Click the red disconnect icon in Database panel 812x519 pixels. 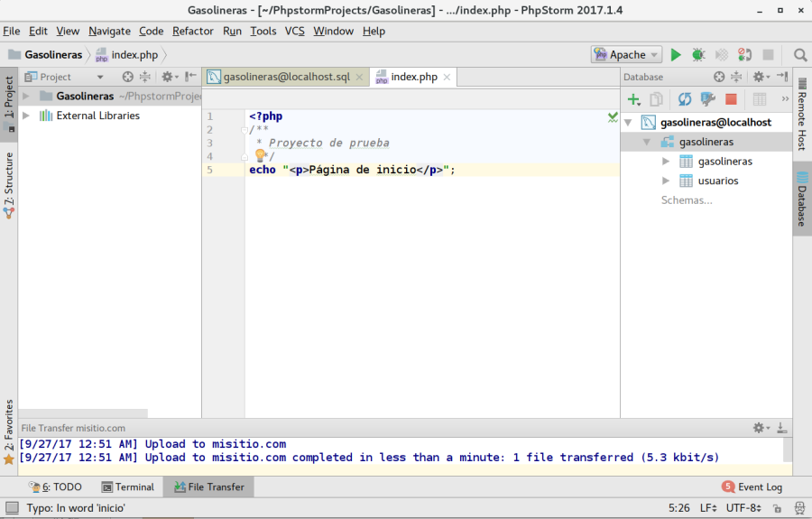pos(731,99)
